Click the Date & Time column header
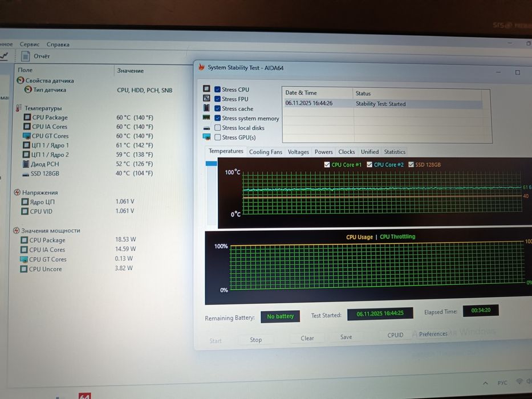Viewport: 532px width, 399px height. [x=317, y=92]
